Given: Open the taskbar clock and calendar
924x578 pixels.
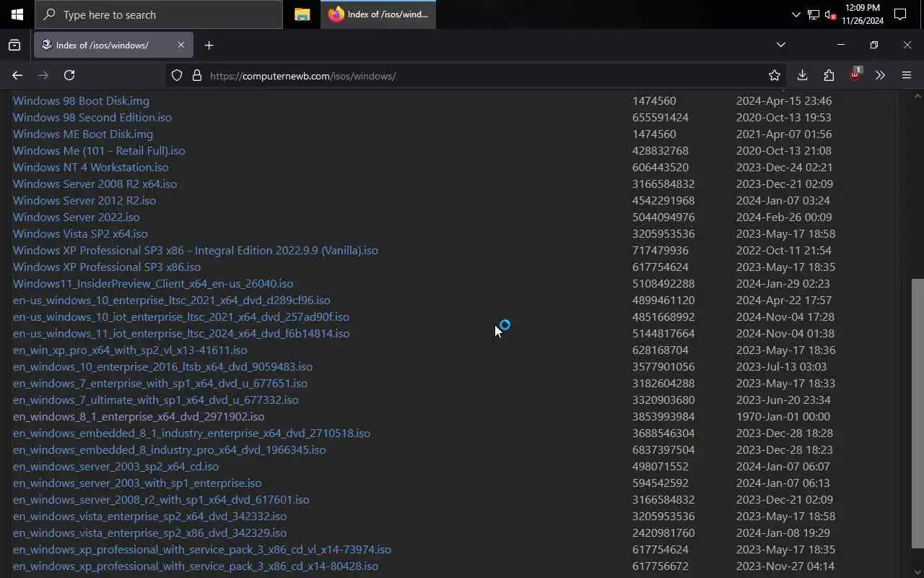Looking at the screenshot, I should pos(863,14).
